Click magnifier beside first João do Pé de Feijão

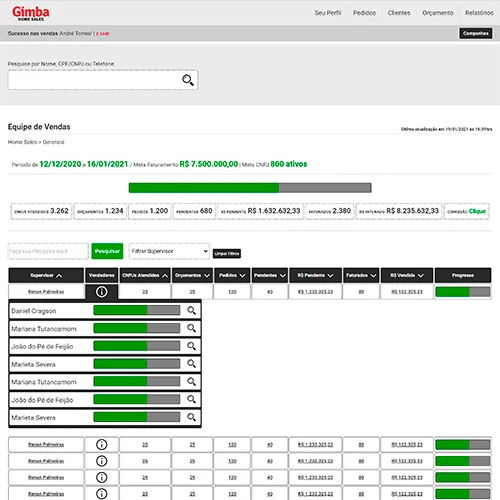(191, 346)
